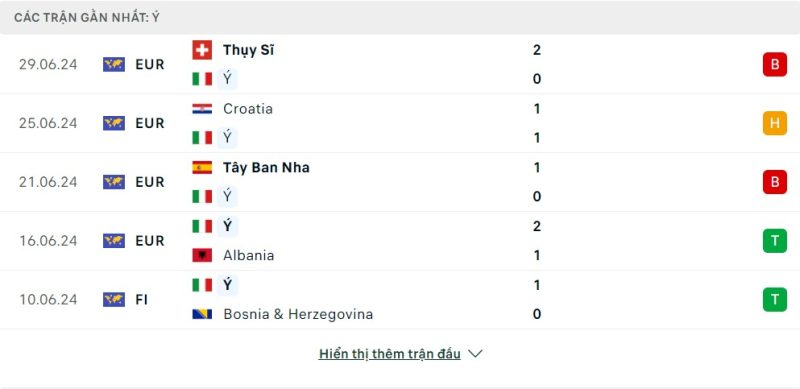Click the green T badge for Albania match
This screenshot has height=389, width=800.
(x=774, y=240)
